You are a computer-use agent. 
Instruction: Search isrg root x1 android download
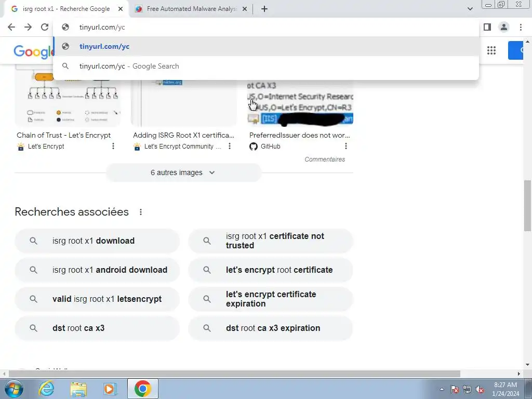coord(97,270)
